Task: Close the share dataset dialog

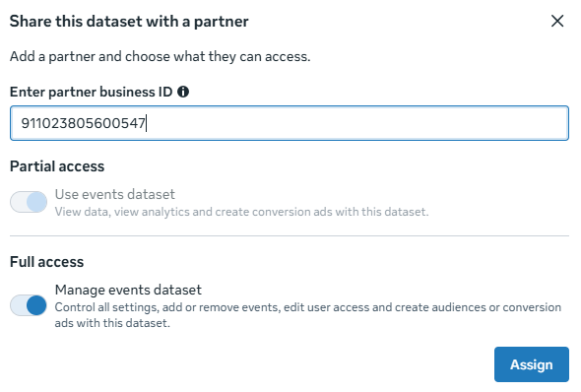Action: pyautogui.click(x=557, y=21)
